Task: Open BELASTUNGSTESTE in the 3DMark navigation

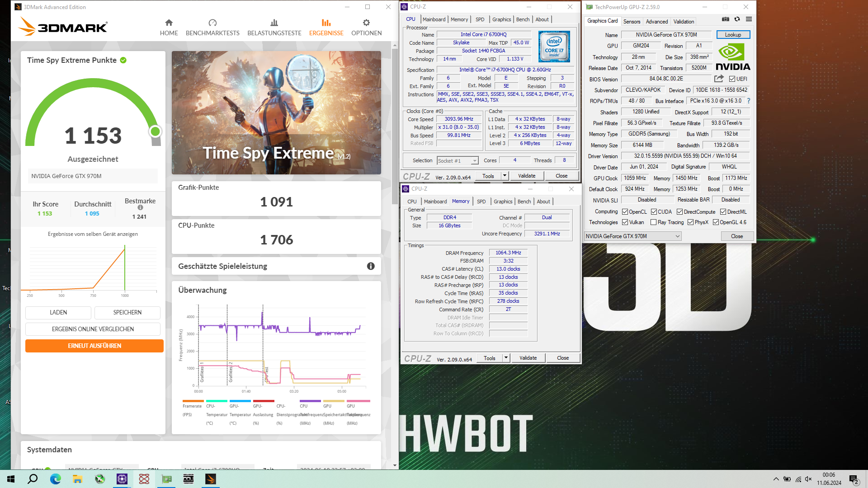Action: point(274,28)
